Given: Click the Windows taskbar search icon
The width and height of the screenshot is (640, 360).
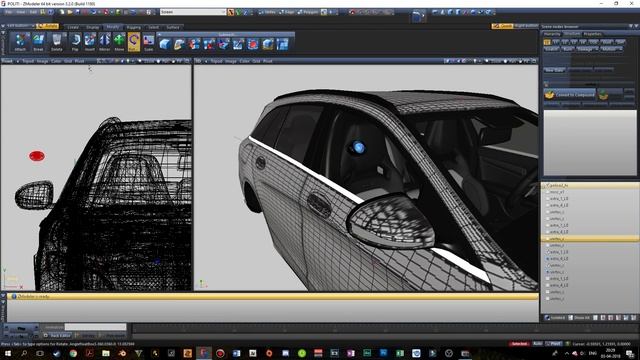Looking at the screenshot, I should click(x=24, y=353).
